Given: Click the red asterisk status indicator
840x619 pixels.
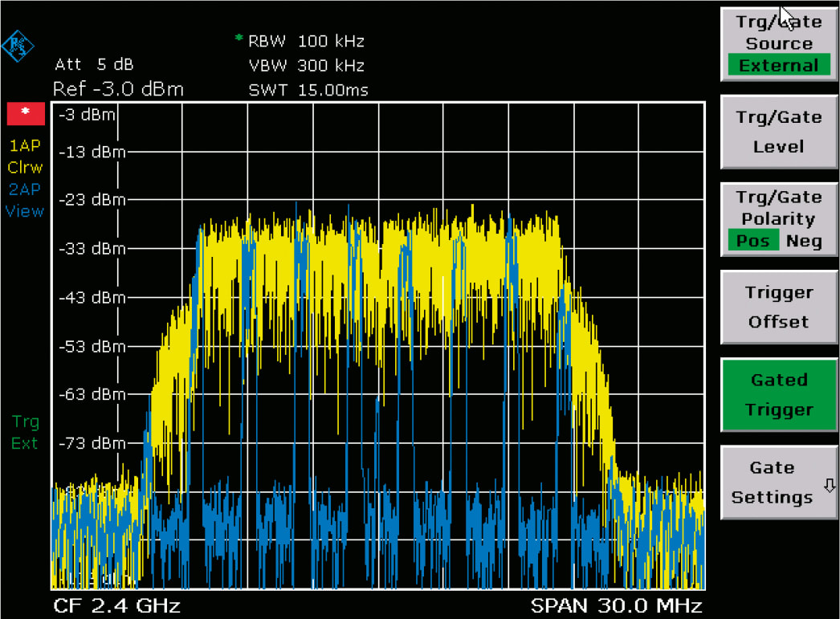Looking at the screenshot, I should 26,113.
